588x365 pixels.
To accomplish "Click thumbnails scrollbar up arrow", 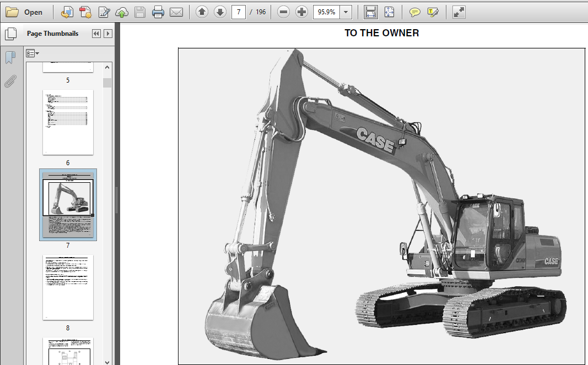I will pos(107,68).
